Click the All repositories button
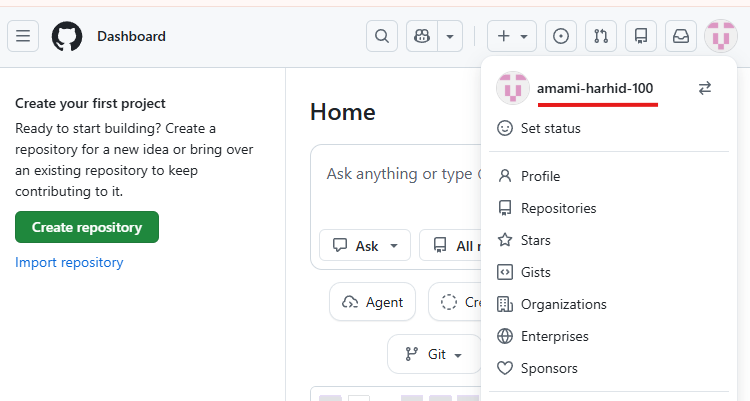 450,245
